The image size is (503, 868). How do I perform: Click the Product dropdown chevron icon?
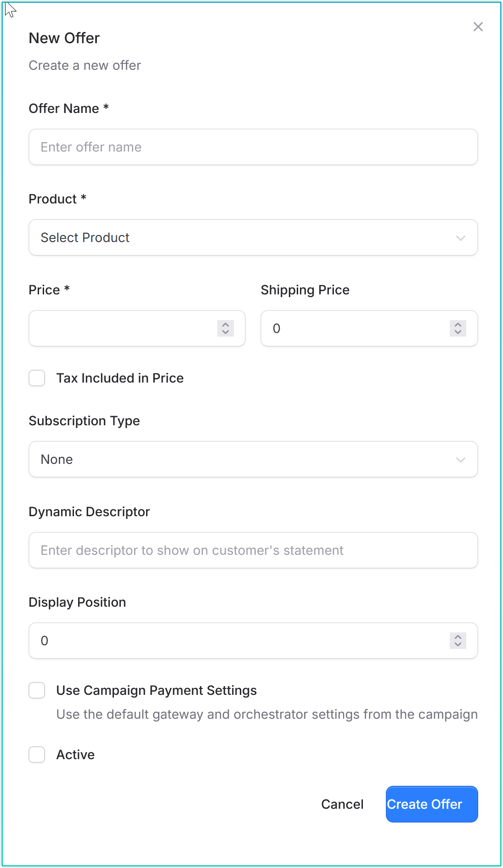point(460,238)
